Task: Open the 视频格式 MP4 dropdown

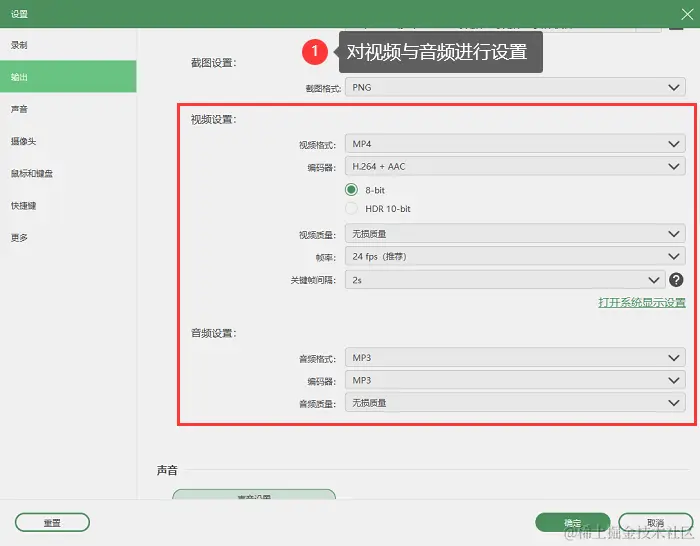Action: click(515, 144)
